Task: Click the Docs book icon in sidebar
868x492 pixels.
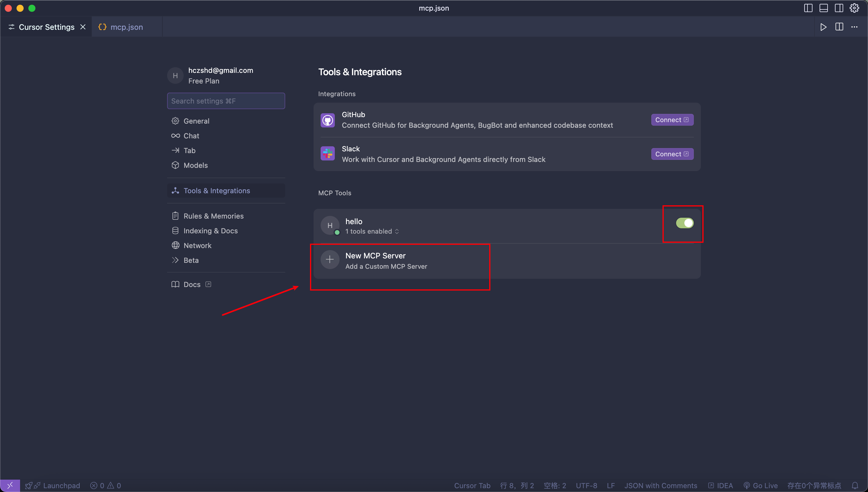Action: [x=175, y=284]
